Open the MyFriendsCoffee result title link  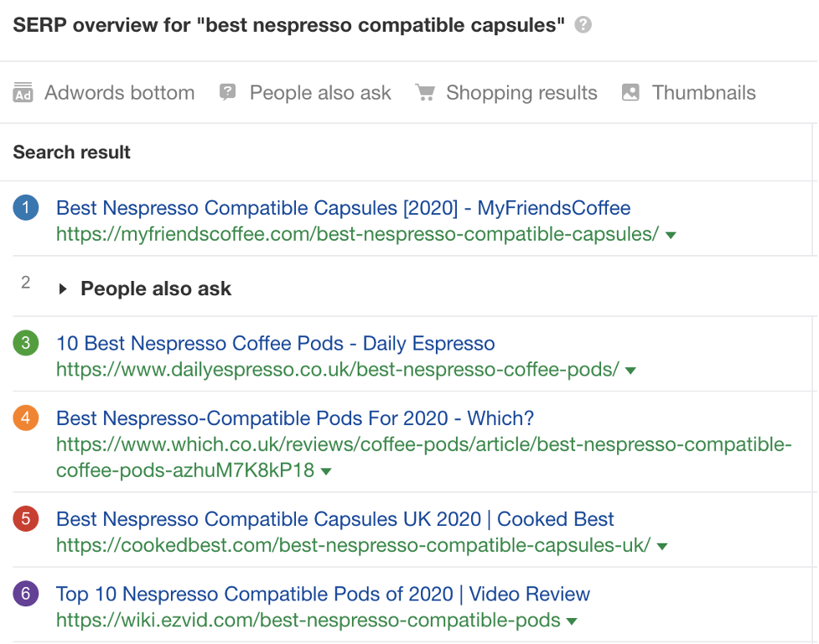343,208
